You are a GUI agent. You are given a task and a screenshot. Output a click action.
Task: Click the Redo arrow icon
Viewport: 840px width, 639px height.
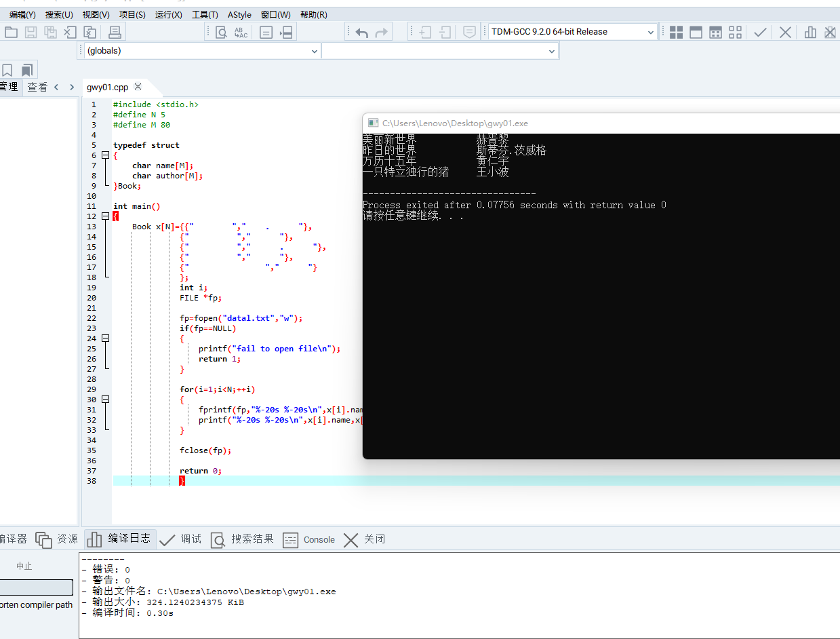(381, 32)
